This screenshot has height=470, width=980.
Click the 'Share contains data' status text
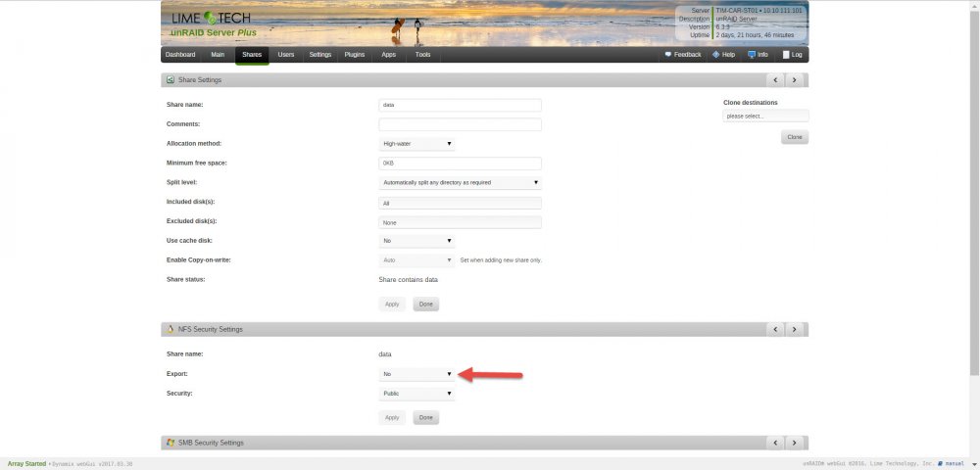click(408, 280)
